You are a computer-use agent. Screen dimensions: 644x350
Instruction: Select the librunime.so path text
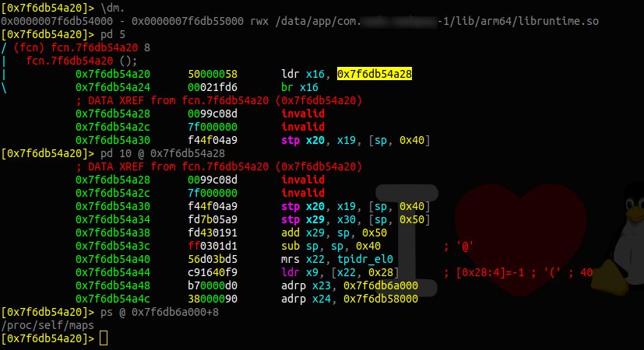[x=437, y=21]
